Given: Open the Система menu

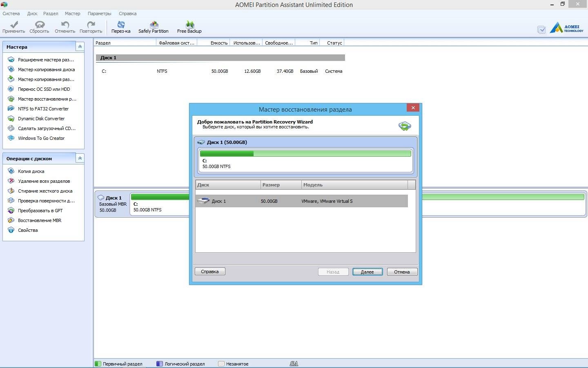Looking at the screenshot, I should click(11, 13).
